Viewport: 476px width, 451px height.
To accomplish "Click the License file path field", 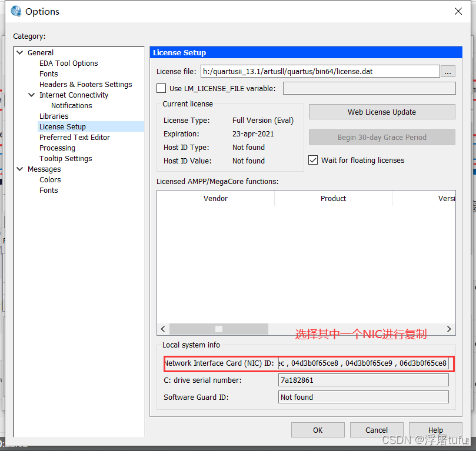I will (320, 71).
